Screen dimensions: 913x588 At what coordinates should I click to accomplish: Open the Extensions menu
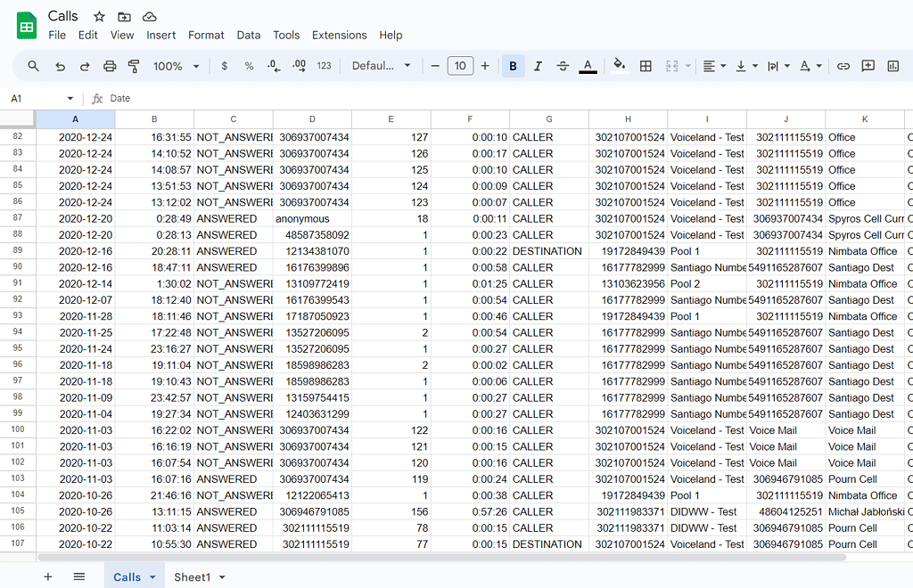[x=339, y=35]
